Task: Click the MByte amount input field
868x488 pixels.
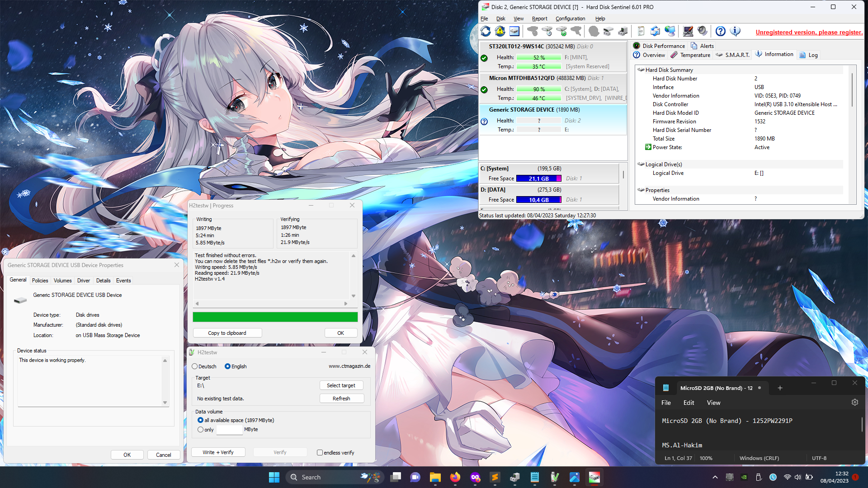Action: (230, 430)
